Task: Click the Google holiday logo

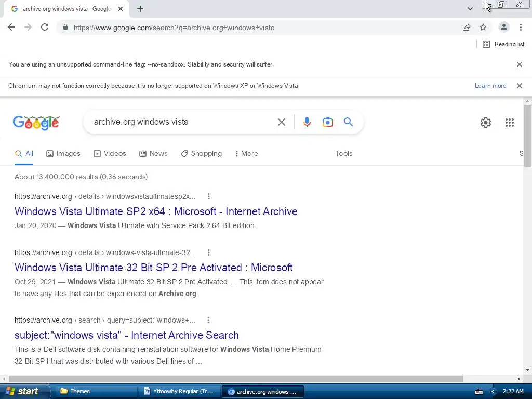Action: coord(36,123)
